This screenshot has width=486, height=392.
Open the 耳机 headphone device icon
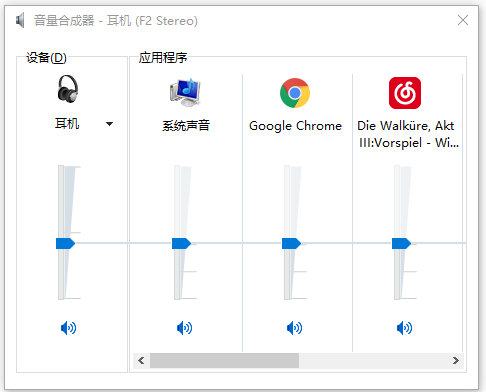coord(68,89)
